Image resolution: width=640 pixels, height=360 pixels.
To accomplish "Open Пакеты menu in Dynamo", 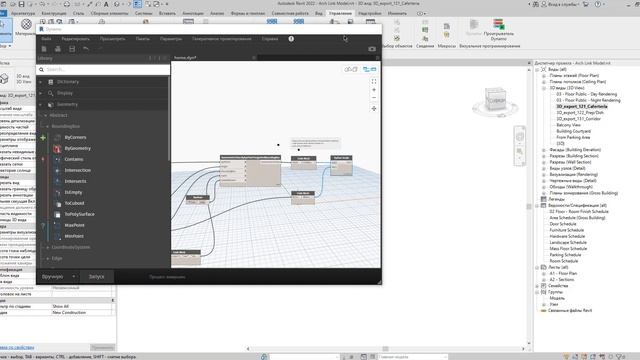I will pos(142,39).
